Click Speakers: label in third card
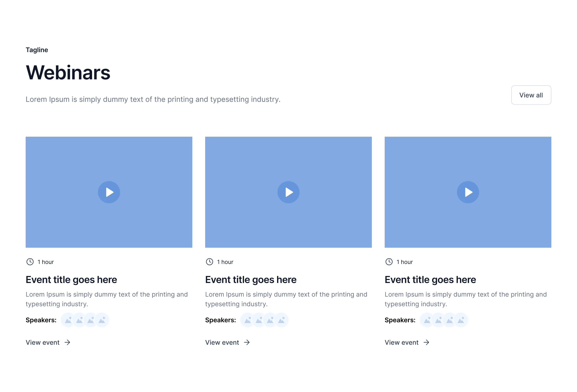 [400, 320]
